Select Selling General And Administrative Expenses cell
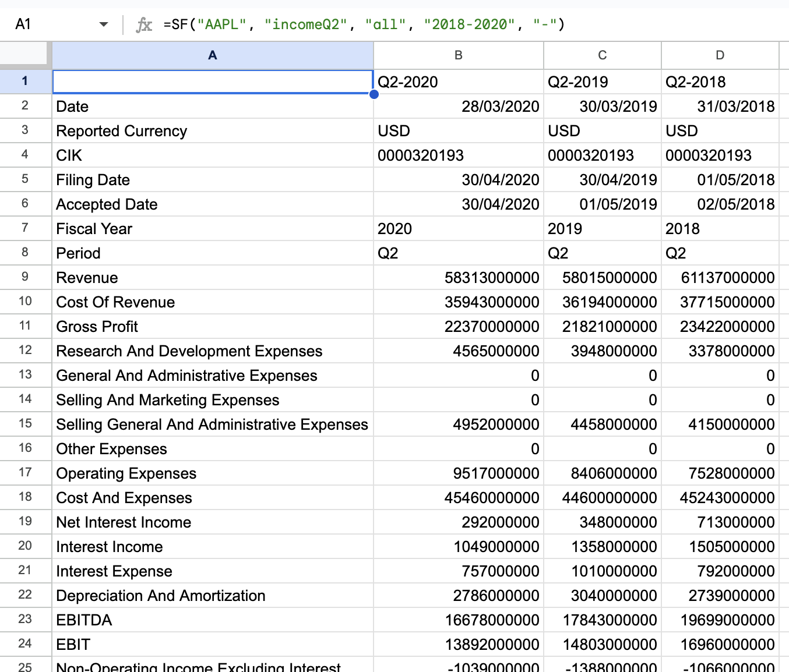 [213, 424]
